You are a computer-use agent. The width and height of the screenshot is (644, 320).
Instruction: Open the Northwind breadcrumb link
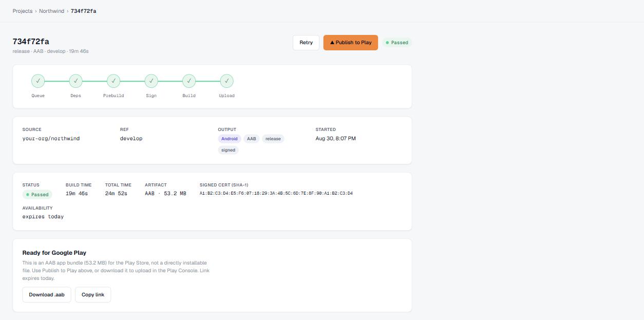click(52, 11)
